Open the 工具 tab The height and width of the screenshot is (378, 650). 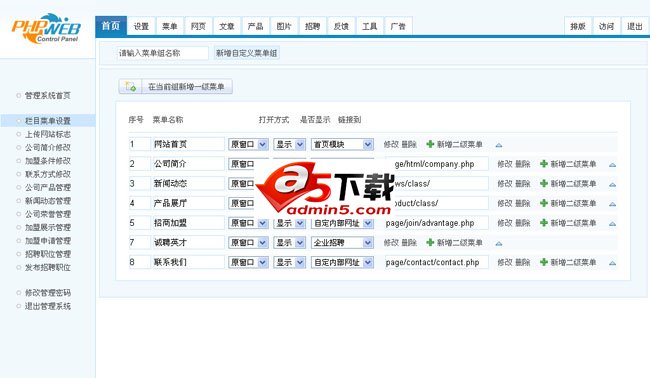pyautogui.click(x=369, y=27)
